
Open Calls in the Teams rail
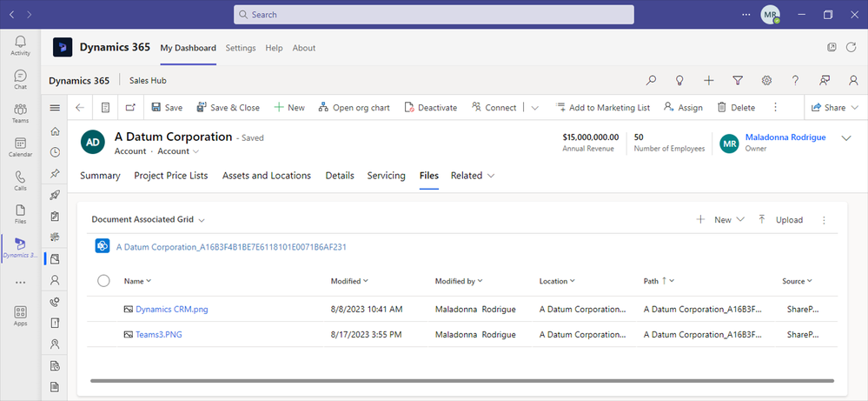click(21, 181)
